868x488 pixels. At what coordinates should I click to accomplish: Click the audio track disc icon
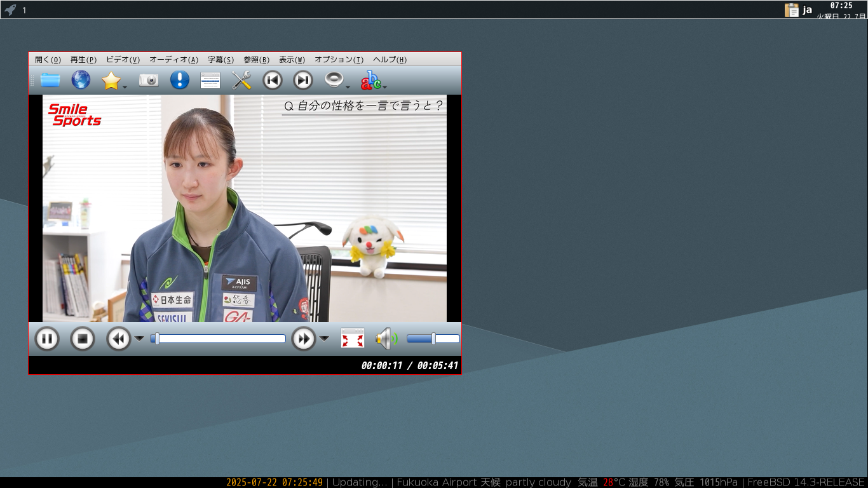(334, 80)
